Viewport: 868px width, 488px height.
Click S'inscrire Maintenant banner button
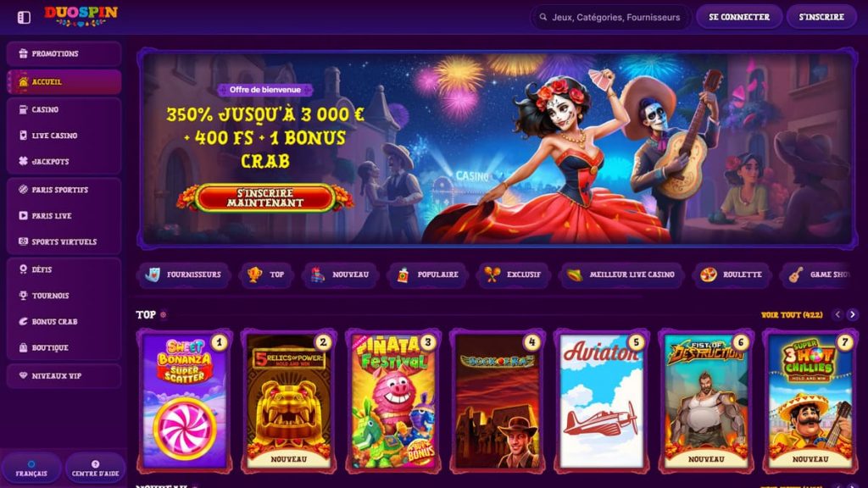pos(265,198)
